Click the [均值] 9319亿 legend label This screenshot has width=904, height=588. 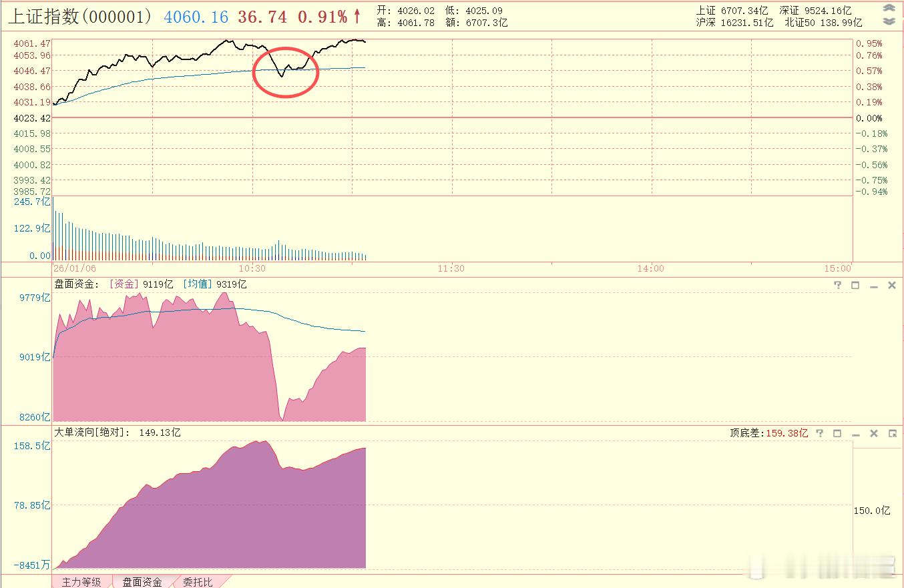point(214,284)
